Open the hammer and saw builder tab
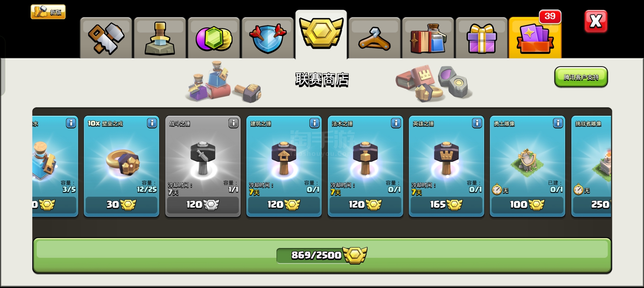Screen dimensions: 644x288 point(106,38)
